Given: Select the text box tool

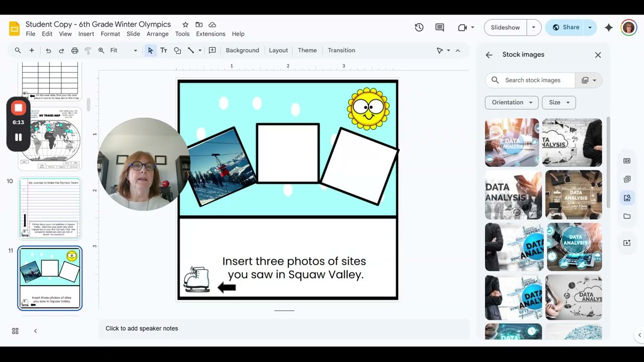Looking at the screenshot, I should [x=164, y=50].
